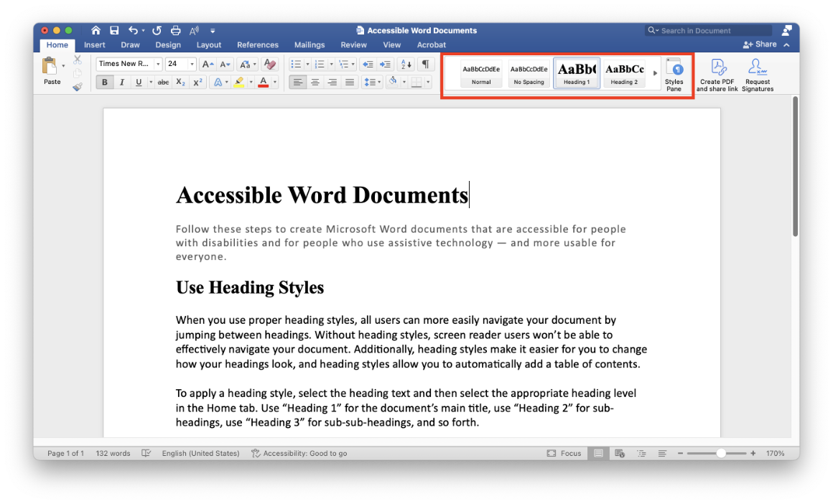This screenshot has width=833, height=504.
Task: Toggle bold formatting
Action: coord(104,82)
